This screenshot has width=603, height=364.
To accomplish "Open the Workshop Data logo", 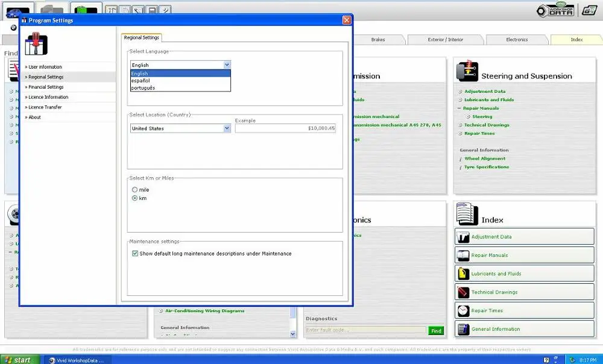I will tap(555, 10).
